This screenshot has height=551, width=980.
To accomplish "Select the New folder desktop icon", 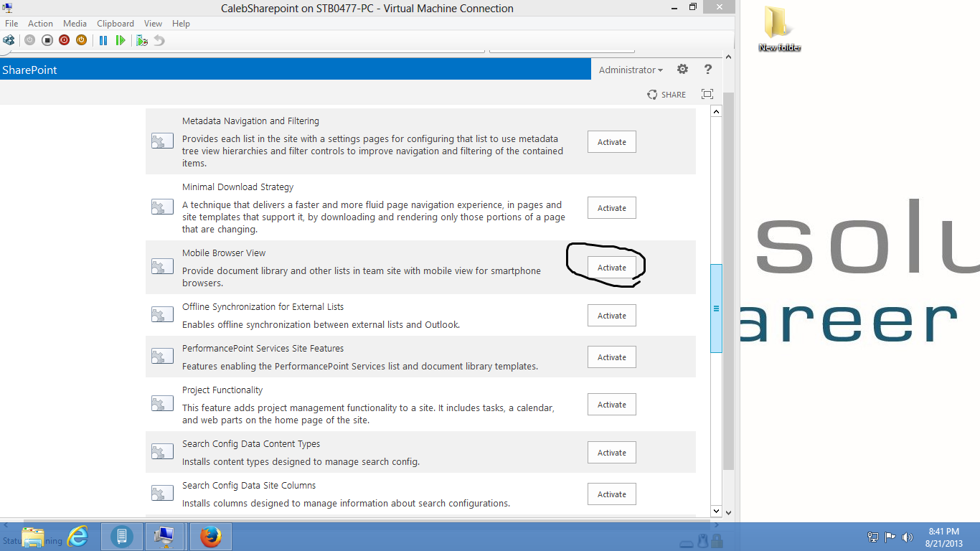I will [779, 29].
